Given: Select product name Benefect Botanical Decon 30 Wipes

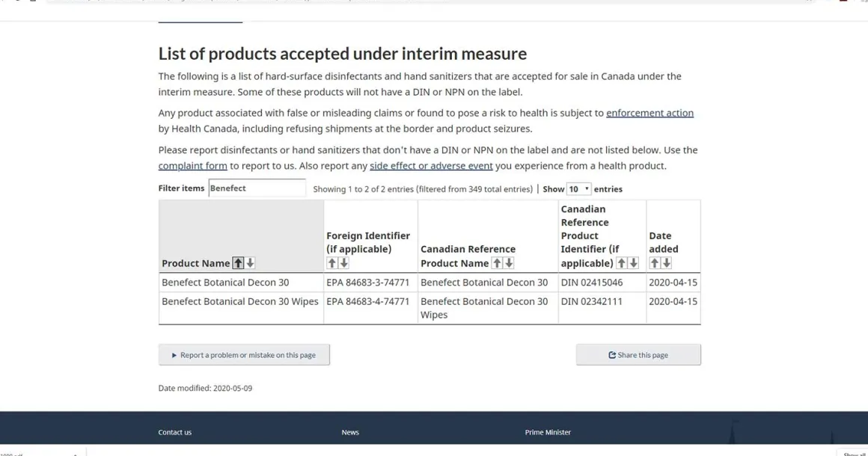Looking at the screenshot, I should click(240, 301).
